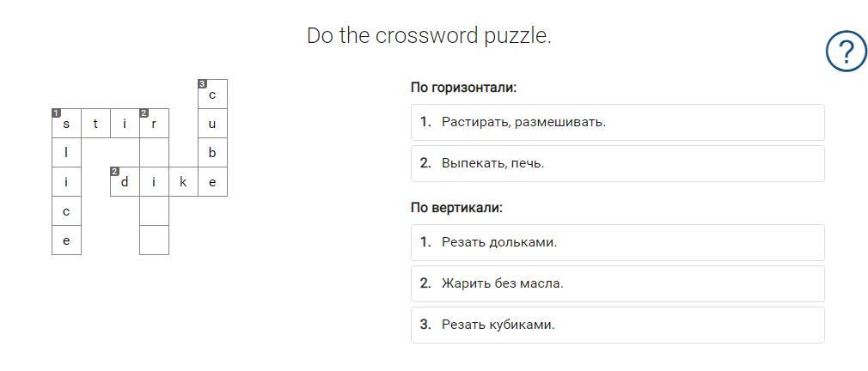This screenshot has width=868, height=371.
Task: Click the 't' cell in the word stir
Action: pyautogui.click(x=95, y=124)
